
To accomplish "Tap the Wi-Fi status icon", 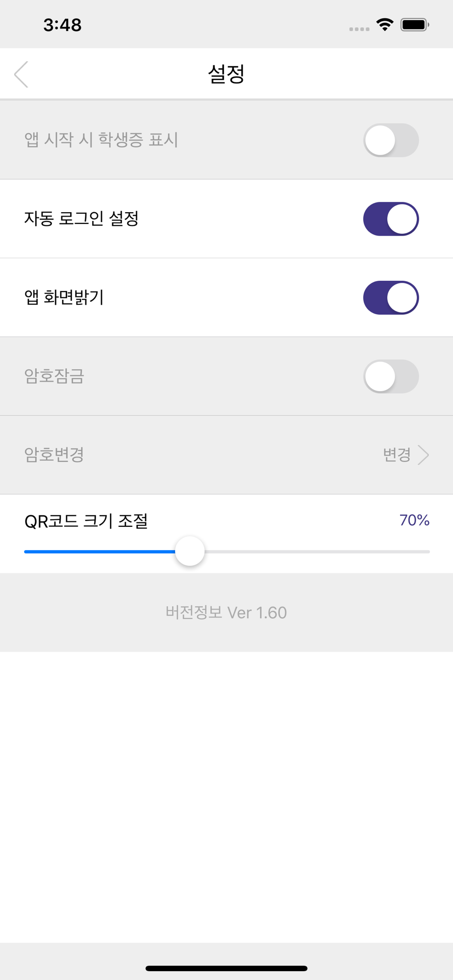I will pyautogui.click(x=385, y=24).
